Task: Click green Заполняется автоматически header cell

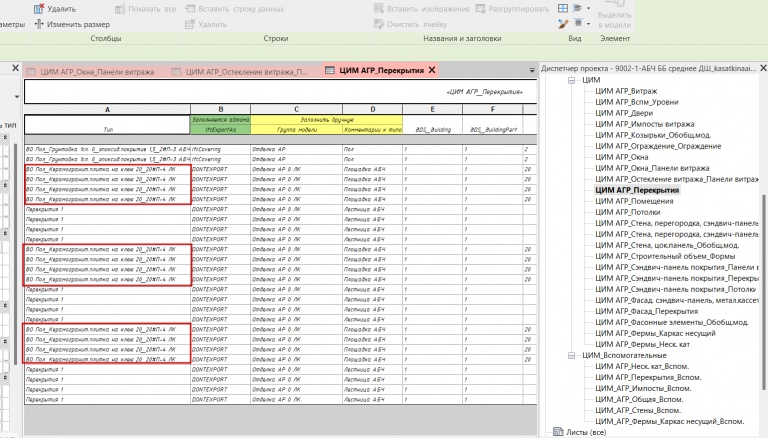Action: [220, 120]
